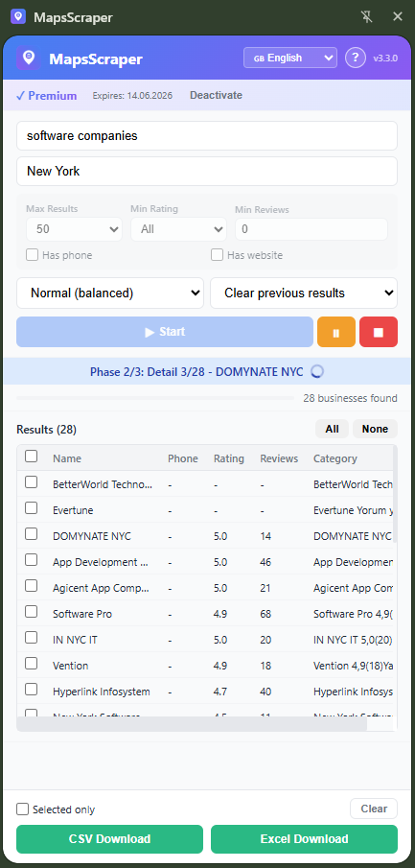
Task: Click the scraping progress bar
Action: pyautogui.click(x=155, y=398)
